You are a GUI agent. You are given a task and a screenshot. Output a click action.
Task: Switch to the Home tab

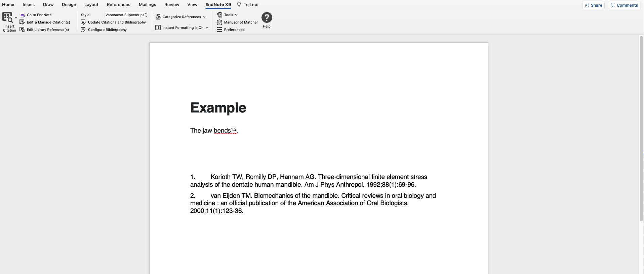8,5
